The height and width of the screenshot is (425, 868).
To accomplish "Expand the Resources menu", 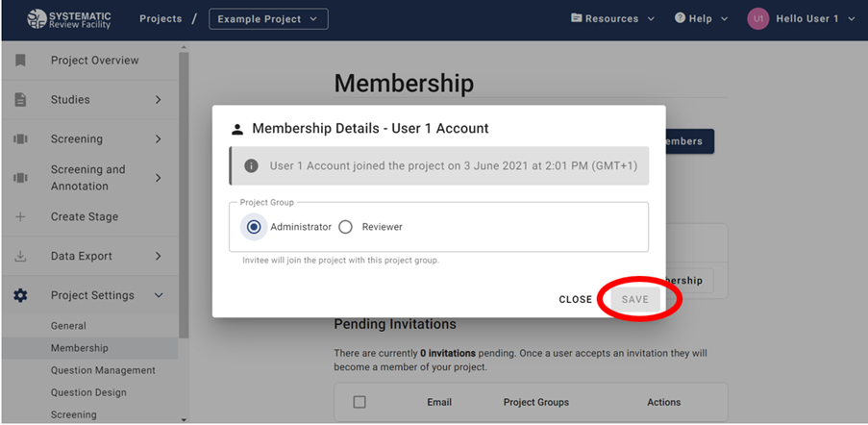I will tap(612, 19).
